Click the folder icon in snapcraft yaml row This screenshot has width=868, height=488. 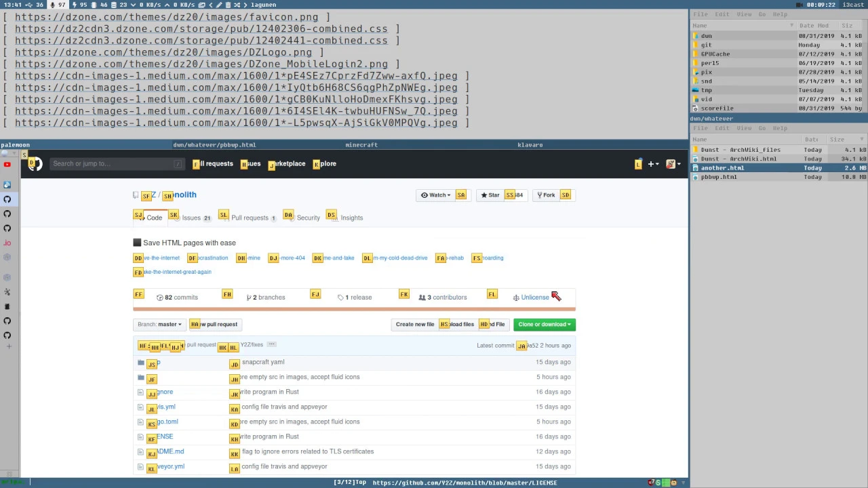point(141,363)
